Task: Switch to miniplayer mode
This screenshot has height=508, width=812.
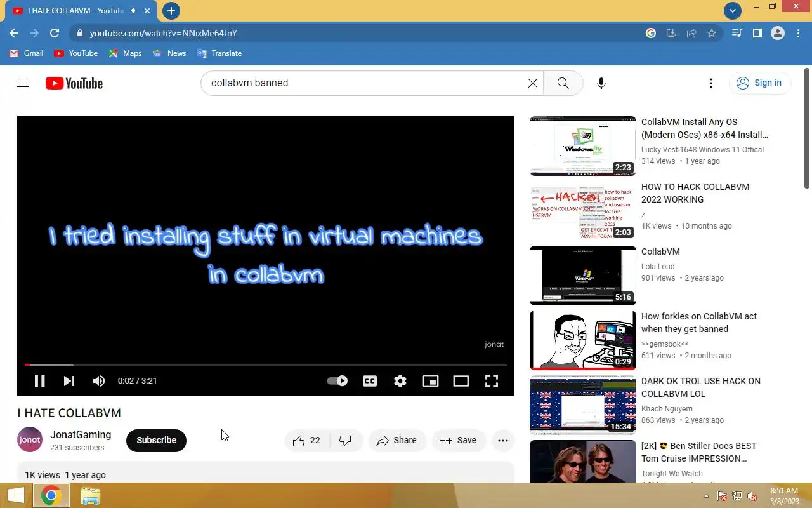Action: 431,381
